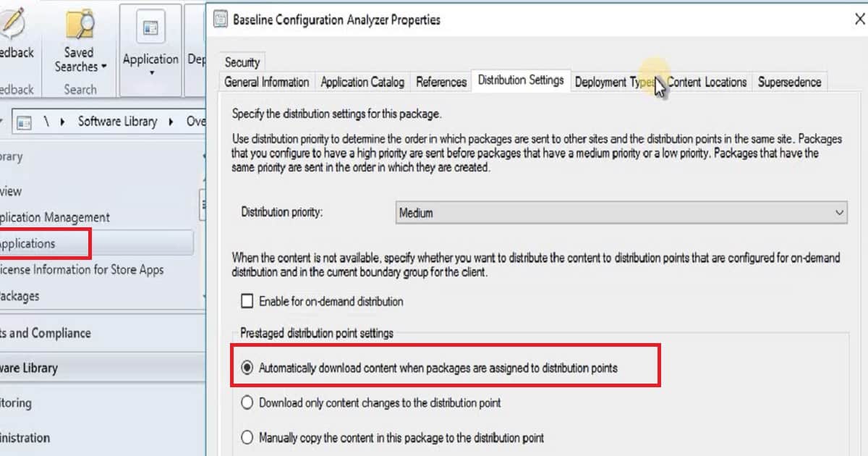Click Software Library in the breadcrumb
Image resolution: width=868 pixels, height=456 pixels.
(x=117, y=122)
